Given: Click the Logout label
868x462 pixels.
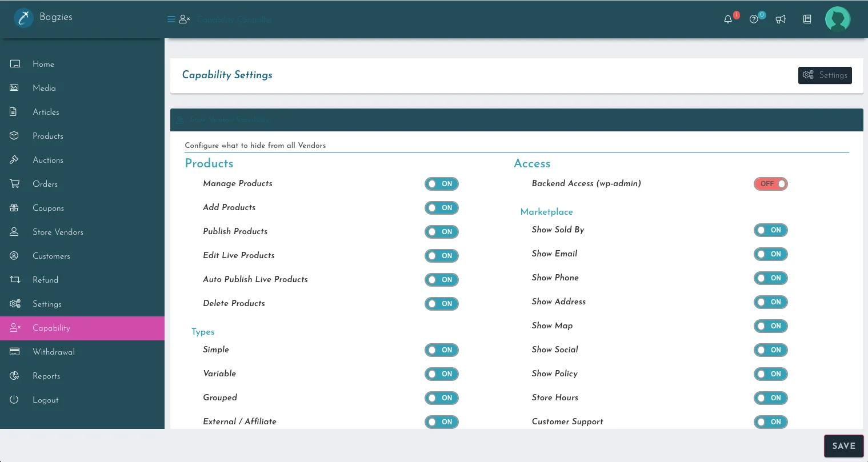Looking at the screenshot, I should click(46, 400).
